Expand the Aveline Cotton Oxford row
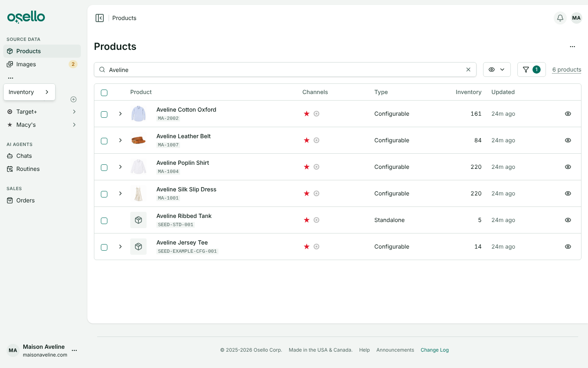This screenshot has width=588, height=368. 120,114
